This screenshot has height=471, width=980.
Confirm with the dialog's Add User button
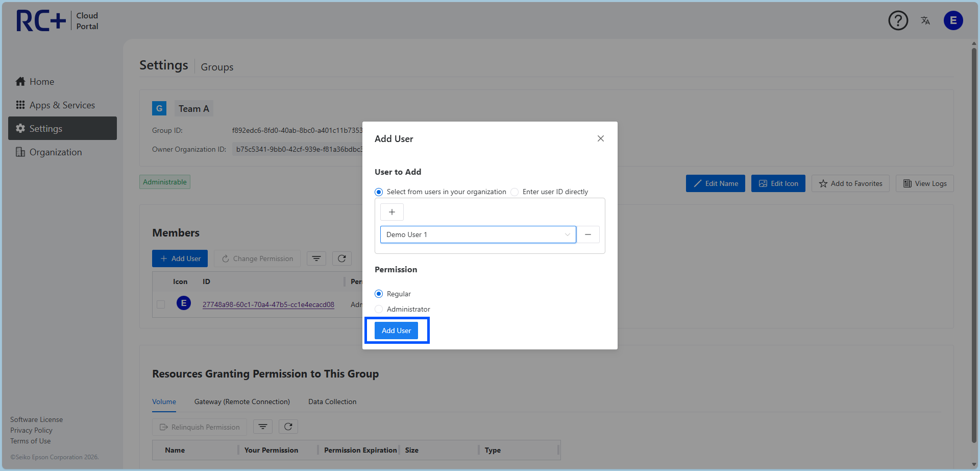[396, 331]
